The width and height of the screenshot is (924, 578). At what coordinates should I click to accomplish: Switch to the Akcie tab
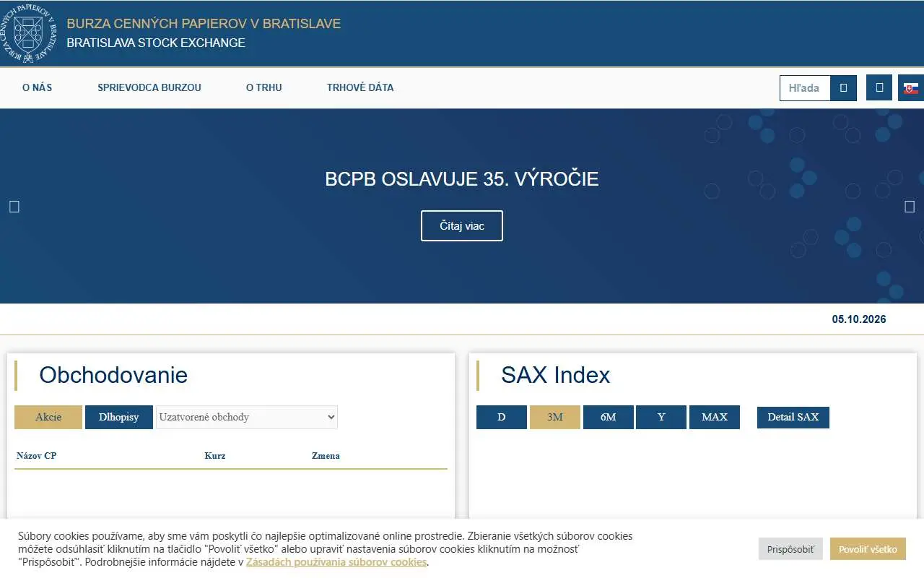tap(48, 417)
